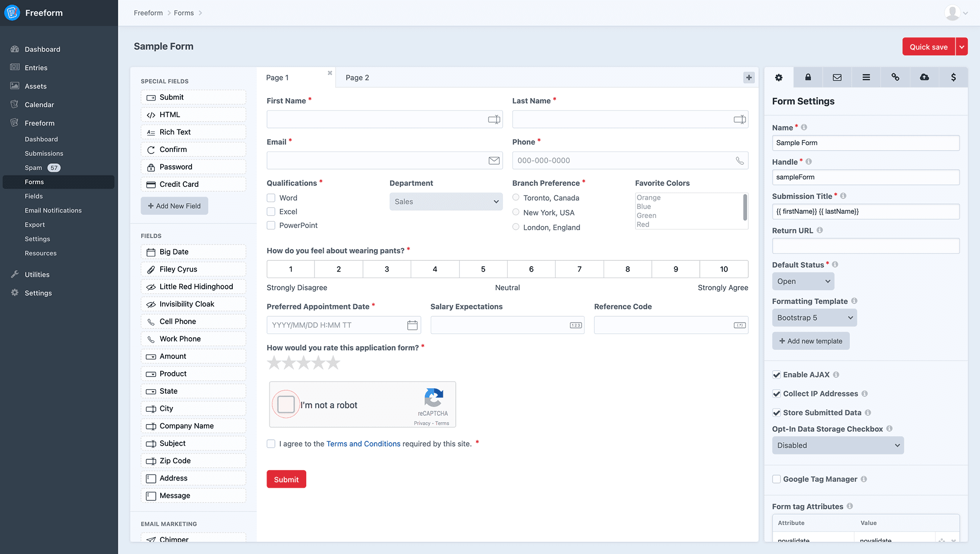Open the cloud download tab icon
Image resolution: width=980 pixels, height=554 pixels.
(924, 77)
